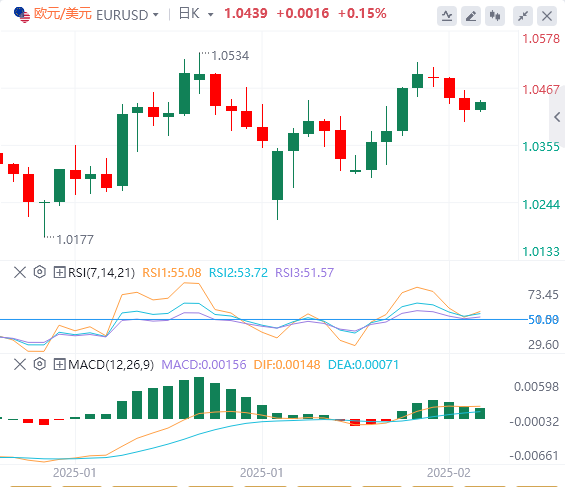The height and width of the screenshot is (487, 565).
Task: Click the 1.0177 low price label
Action: [x=75, y=240]
